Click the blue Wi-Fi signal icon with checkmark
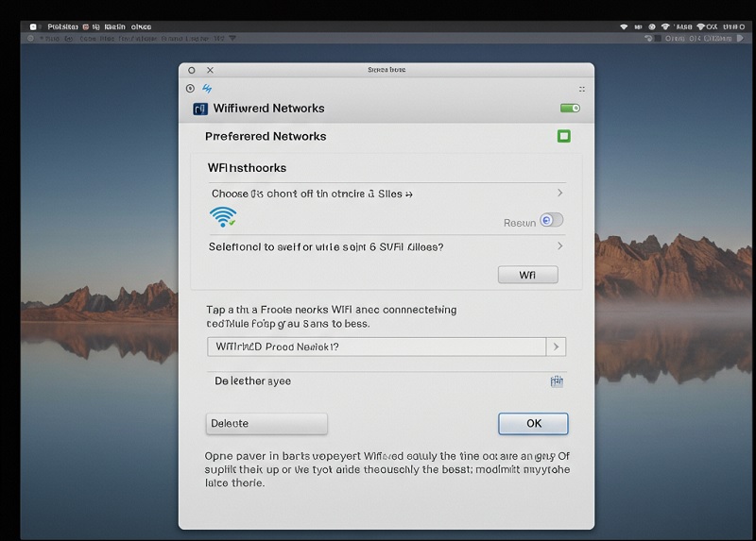Viewport: 756px width, 541px height. (x=223, y=217)
